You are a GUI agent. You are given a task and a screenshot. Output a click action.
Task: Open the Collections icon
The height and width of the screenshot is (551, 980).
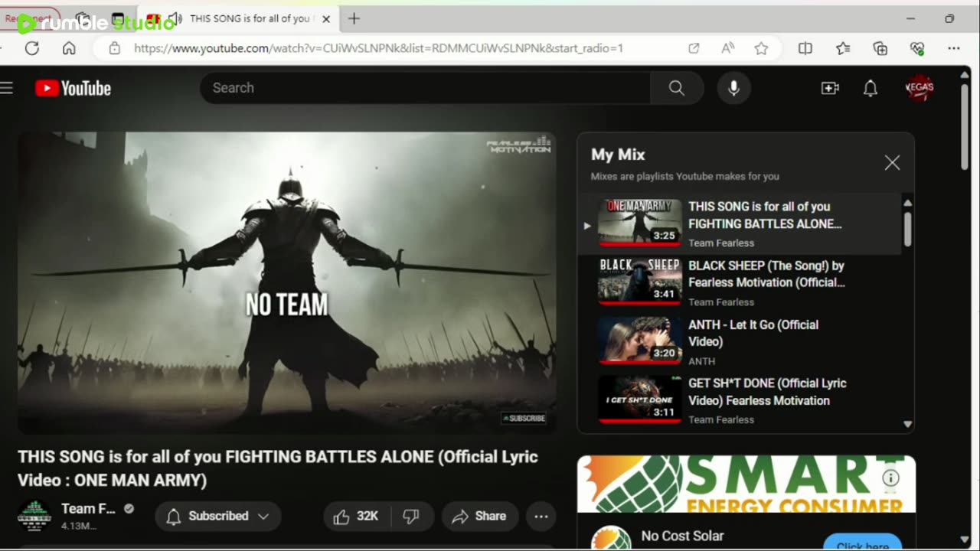[x=880, y=48]
